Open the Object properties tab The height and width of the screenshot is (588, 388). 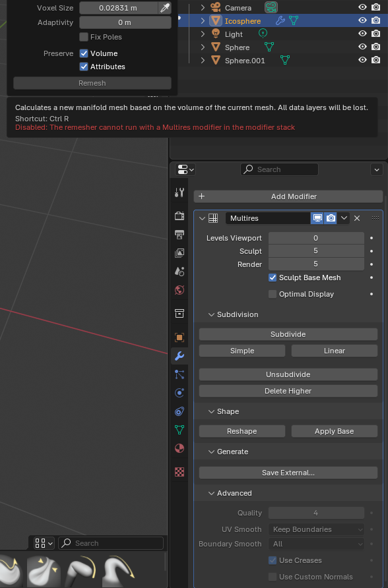[179, 337]
